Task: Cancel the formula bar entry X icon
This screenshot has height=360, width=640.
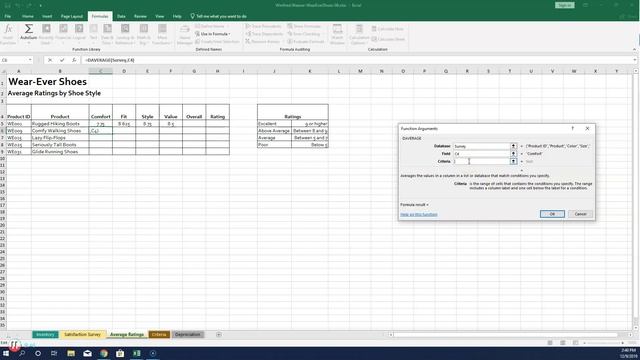Action: [50, 60]
